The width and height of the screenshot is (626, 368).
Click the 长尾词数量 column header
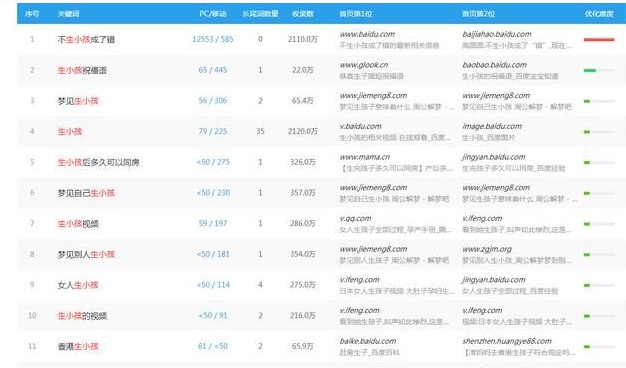[x=260, y=14]
